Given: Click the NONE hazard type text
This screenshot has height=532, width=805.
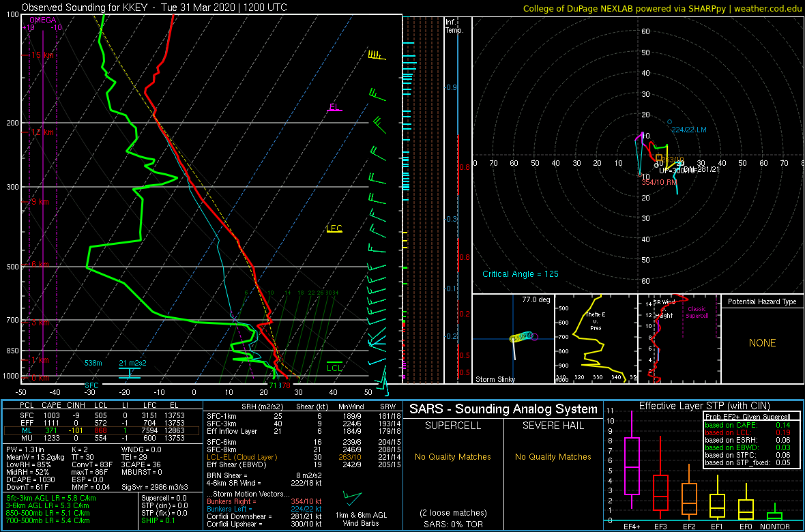Looking at the screenshot, I should pos(762,343).
